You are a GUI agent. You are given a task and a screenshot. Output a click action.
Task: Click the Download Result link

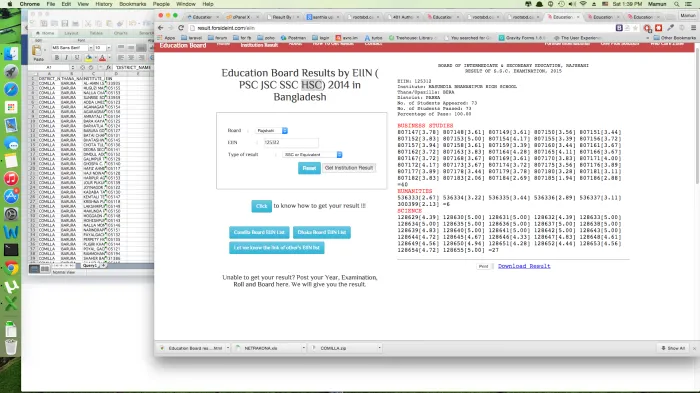[524, 266]
